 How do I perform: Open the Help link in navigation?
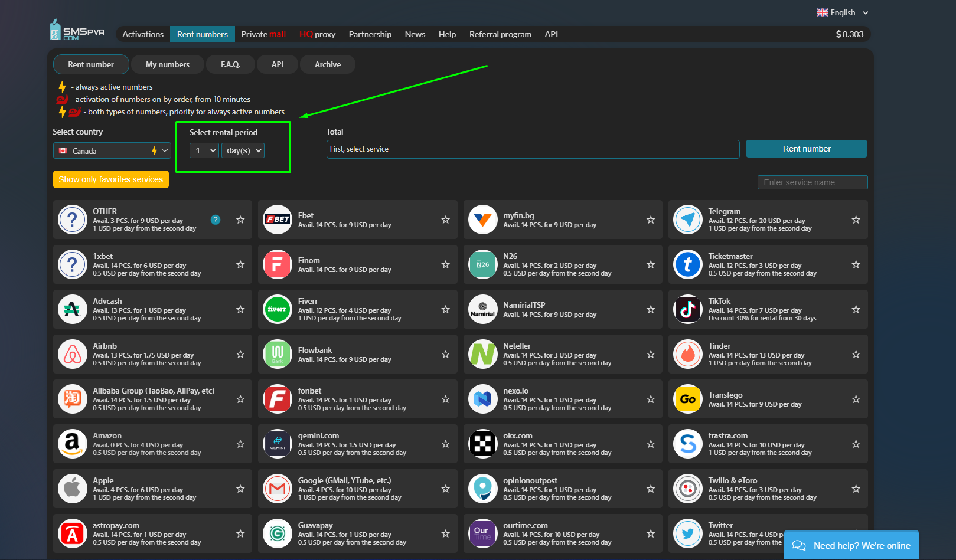point(447,34)
